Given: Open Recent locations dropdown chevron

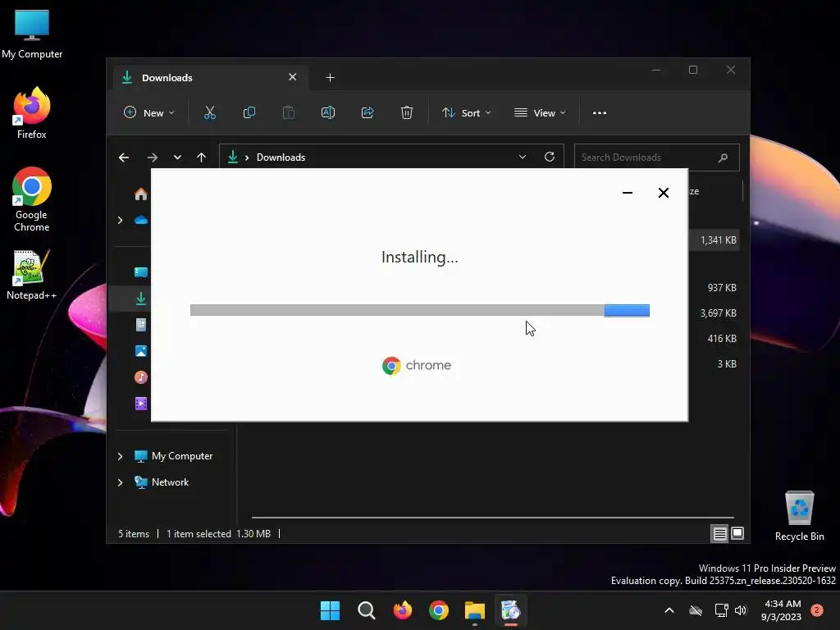Looking at the screenshot, I should pyautogui.click(x=177, y=157).
